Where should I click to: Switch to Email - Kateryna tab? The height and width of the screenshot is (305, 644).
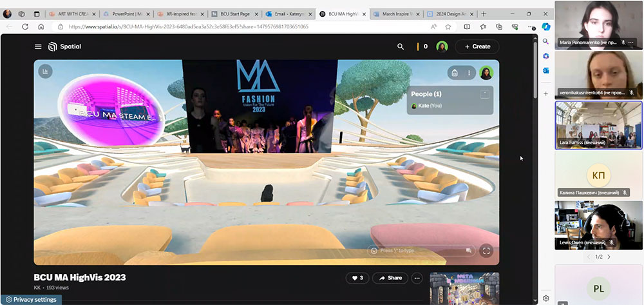[289, 14]
